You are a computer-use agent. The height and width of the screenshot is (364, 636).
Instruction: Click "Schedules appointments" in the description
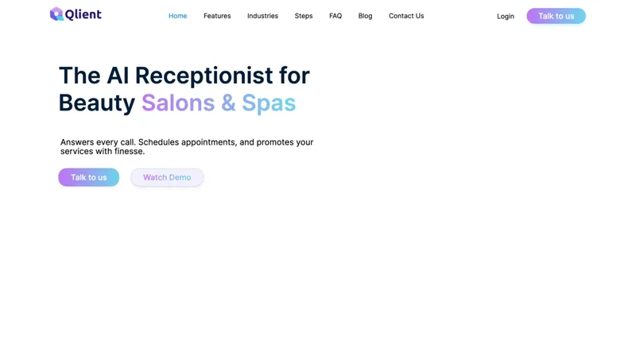pyautogui.click(x=187, y=142)
